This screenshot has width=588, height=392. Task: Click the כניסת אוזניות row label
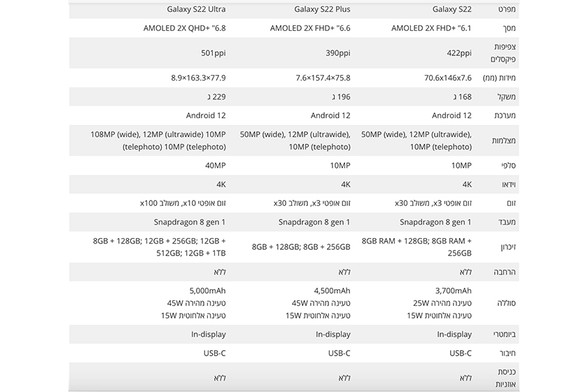click(505, 378)
